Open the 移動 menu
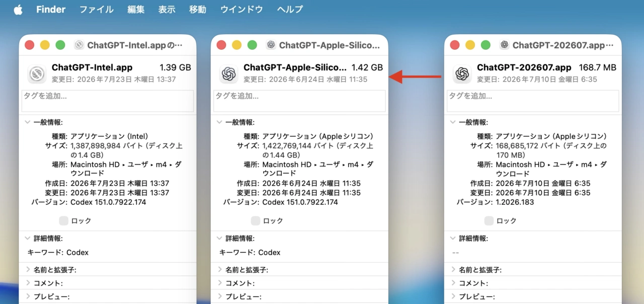This screenshot has height=304, width=644. click(x=198, y=10)
